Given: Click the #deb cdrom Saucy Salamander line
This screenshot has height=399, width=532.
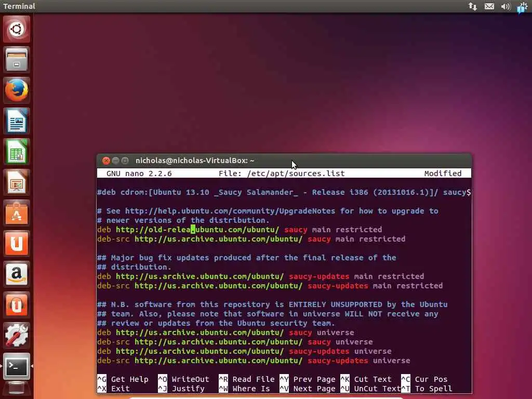Looking at the screenshot, I should [284, 192].
